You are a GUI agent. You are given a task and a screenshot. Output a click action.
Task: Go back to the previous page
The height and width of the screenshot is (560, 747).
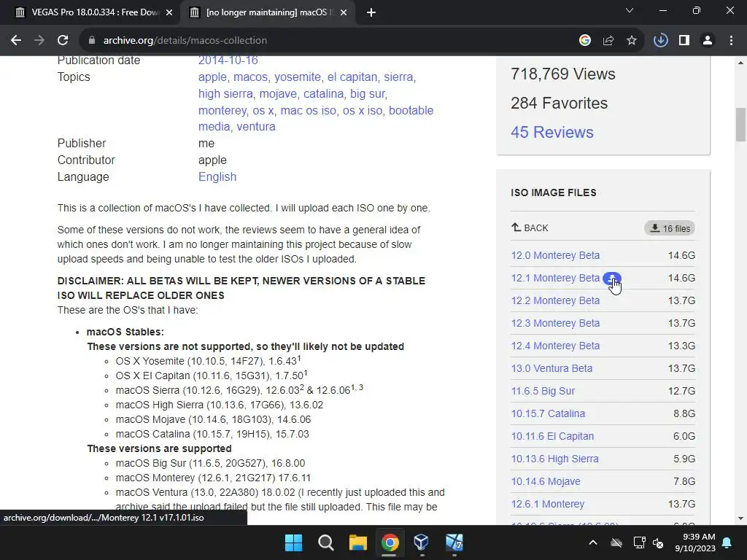16,41
